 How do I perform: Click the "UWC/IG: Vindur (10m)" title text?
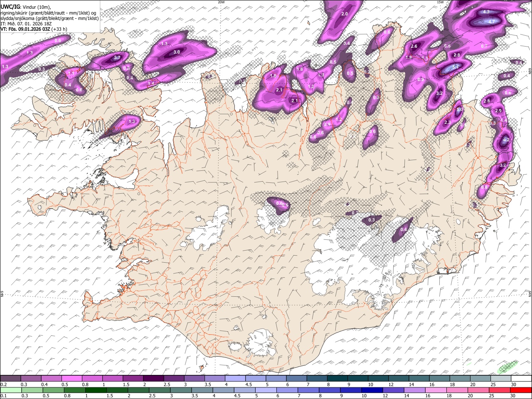(x=26, y=7)
